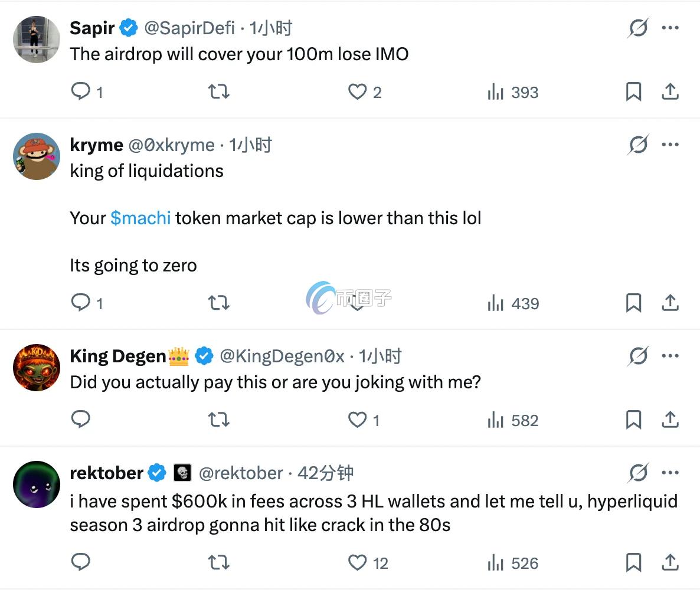Open rektober's profile avatar
The image size is (700, 596).
[x=37, y=484]
